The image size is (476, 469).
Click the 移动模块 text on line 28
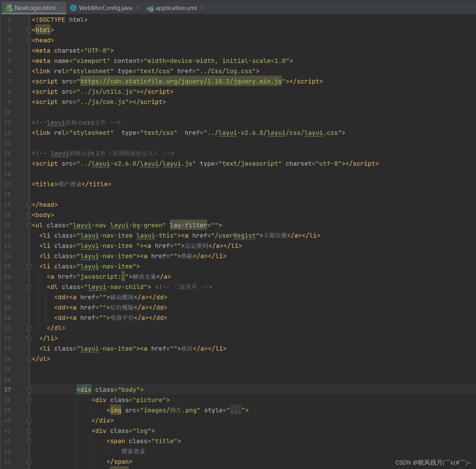[122, 297]
